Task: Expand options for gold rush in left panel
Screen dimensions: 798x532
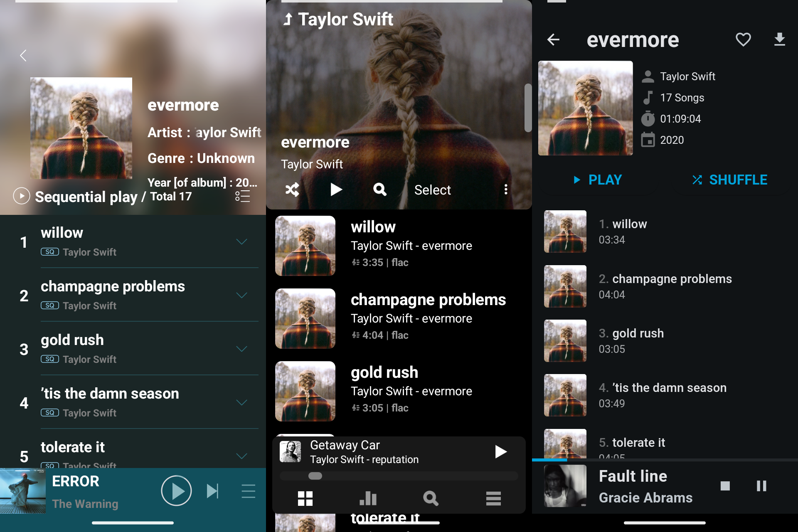Action: [x=241, y=349]
